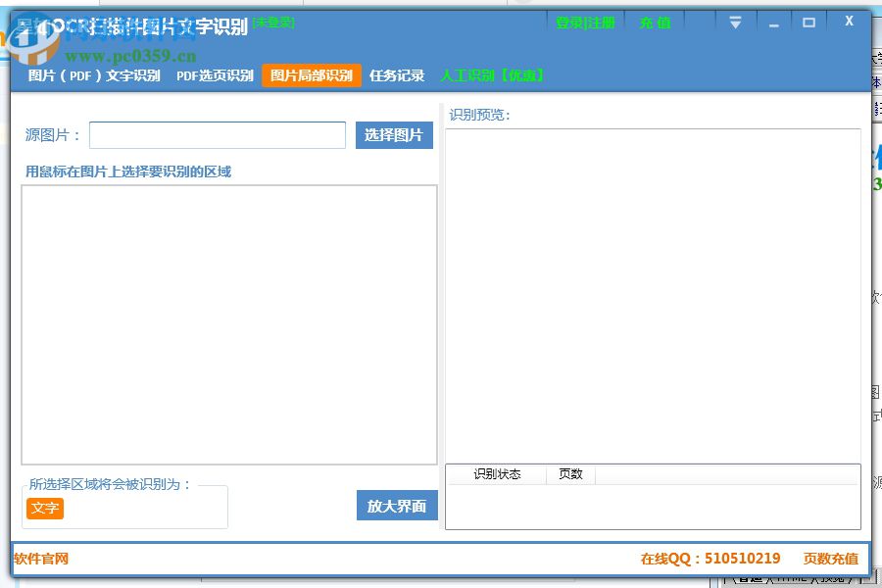Click the 放大界面 button
Screen dimensions: 882x588
pos(396,506)
